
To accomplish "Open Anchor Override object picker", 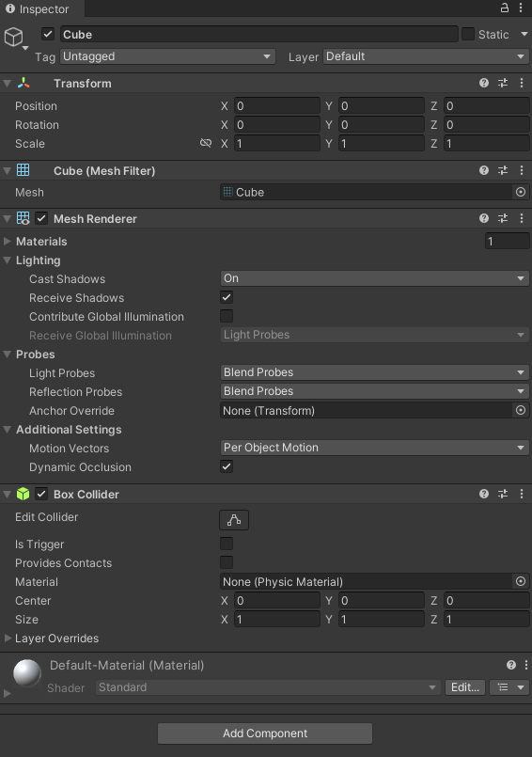I will 521,410.
